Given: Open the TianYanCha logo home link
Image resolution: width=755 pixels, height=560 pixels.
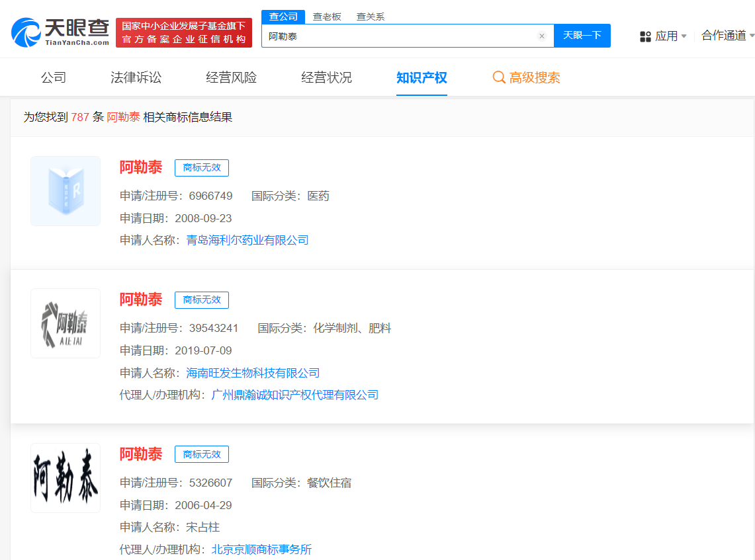Looking at the screenshot, I should pos(61,32).
